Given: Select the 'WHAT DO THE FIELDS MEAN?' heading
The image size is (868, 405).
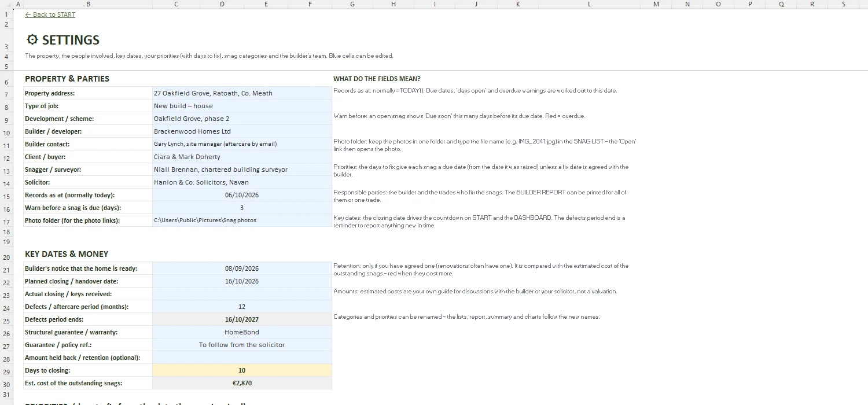Looking at the screenshot, I should point(377,79).
